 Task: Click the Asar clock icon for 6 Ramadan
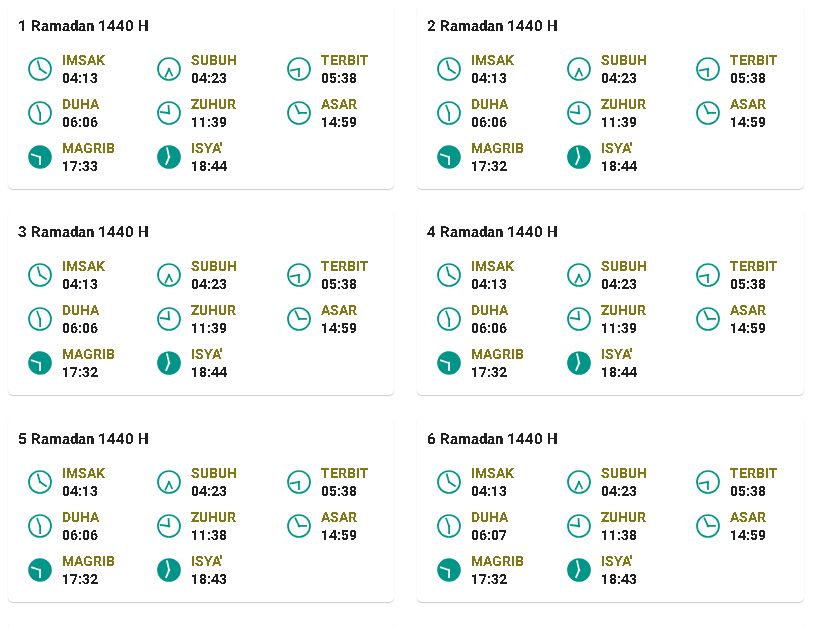(708, 526)
